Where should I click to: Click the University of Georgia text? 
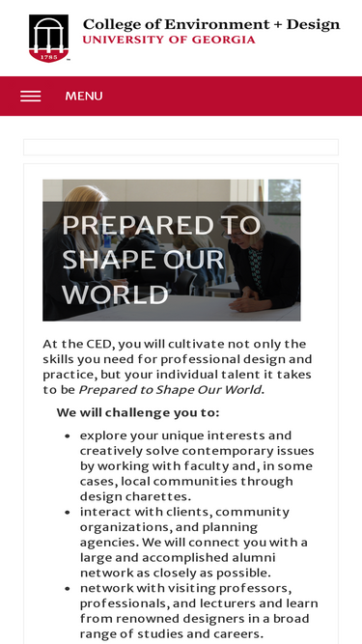[169, 40]
